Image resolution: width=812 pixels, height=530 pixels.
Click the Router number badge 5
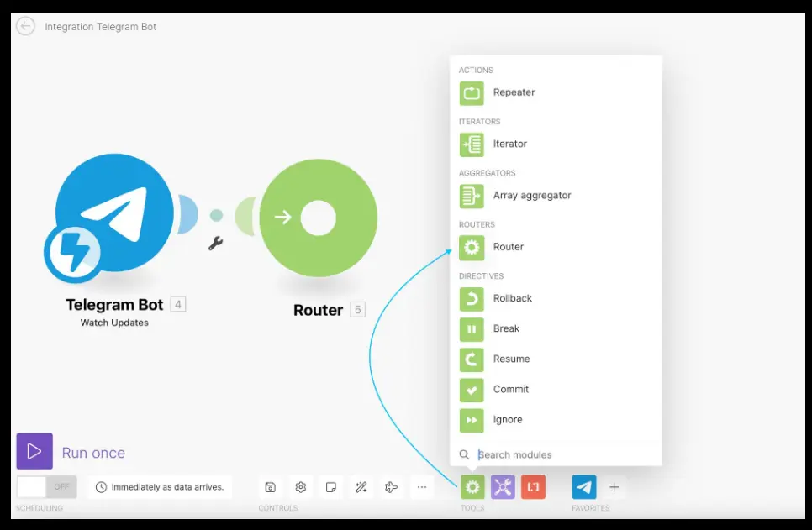(358, 309)
